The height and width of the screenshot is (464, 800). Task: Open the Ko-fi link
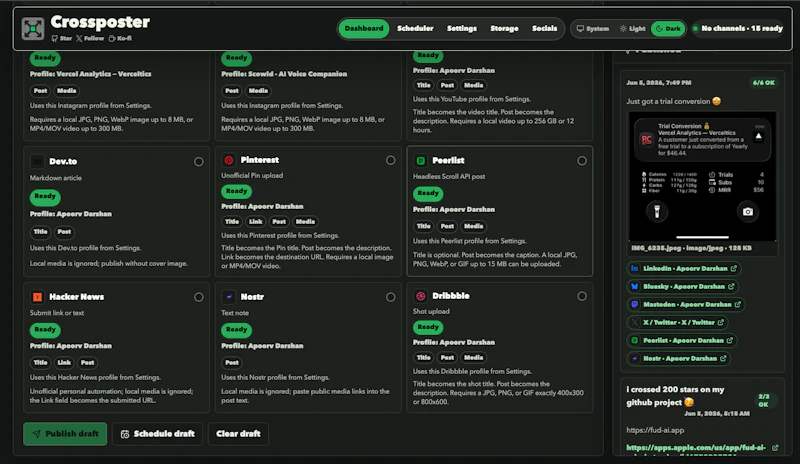[x=120, y=38]
